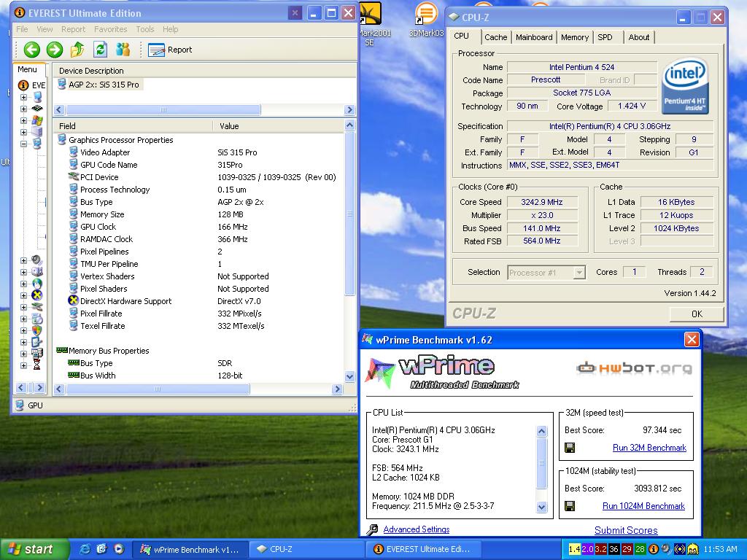
Task: Expand the shield Security node in EVEREST tree
Action: click(x=23, y=330)
